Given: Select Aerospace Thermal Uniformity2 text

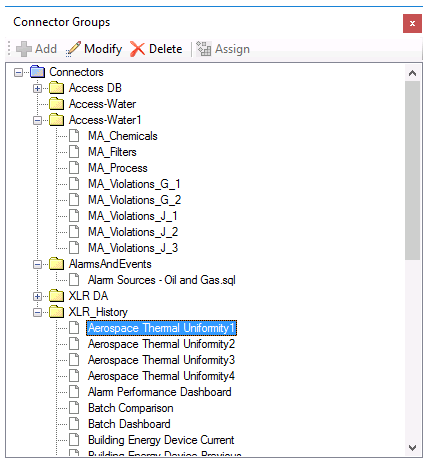Looking at the screenshot, I should [x=162, y=344].
